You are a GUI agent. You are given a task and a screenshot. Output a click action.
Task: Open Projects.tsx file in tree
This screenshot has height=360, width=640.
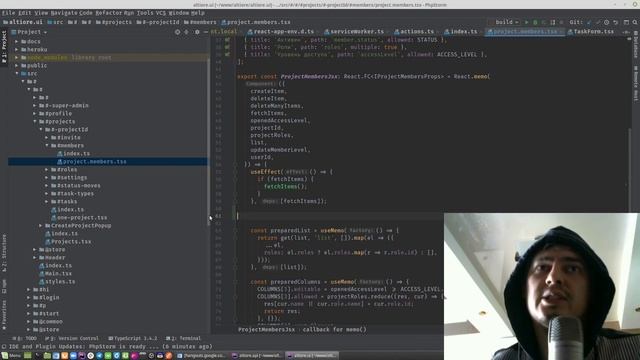68,242
